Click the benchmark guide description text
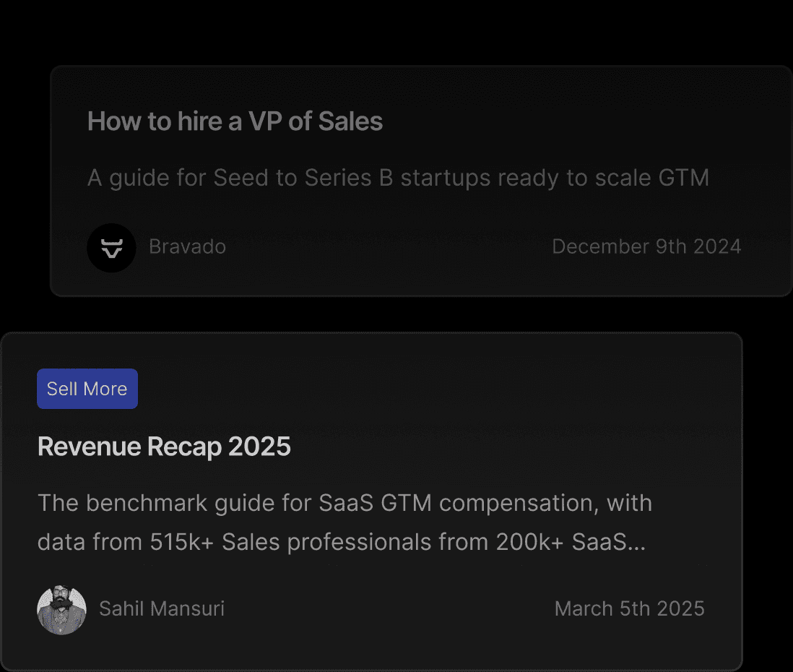This screenshot has height=672, width=793. click(x=345, y=522)
